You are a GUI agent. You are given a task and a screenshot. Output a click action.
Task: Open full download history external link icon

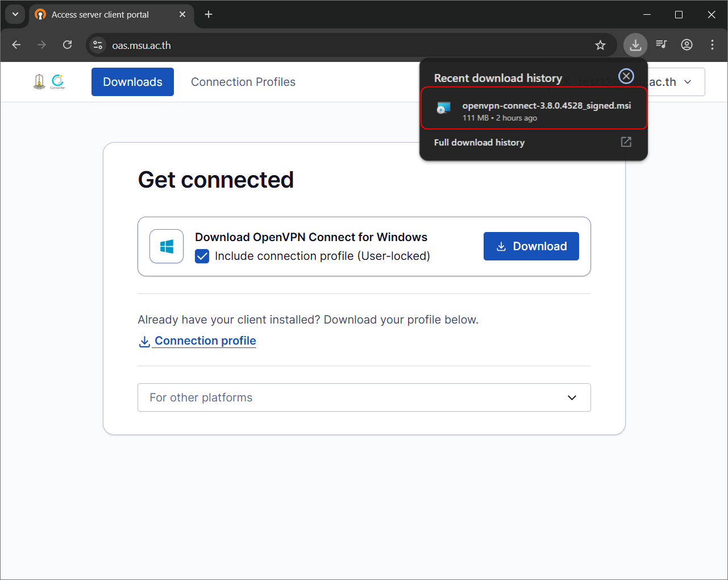(x=626, y=142)
